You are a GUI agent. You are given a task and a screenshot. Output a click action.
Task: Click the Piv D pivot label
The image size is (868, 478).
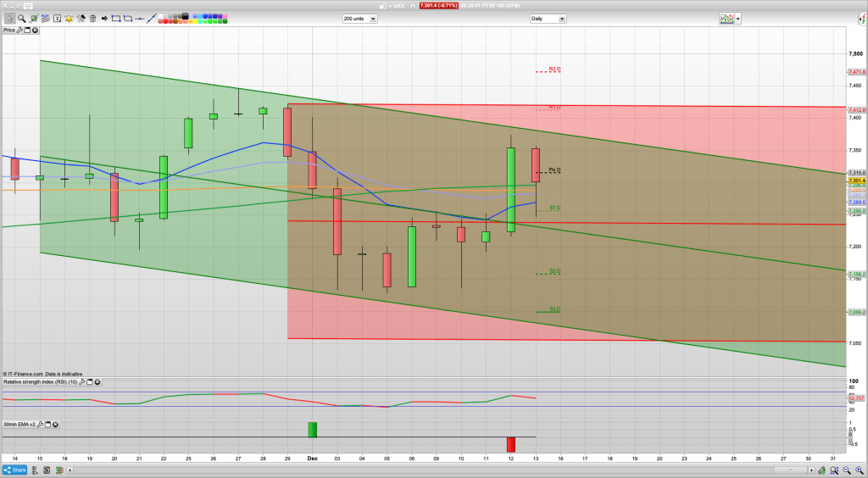point(554,170)
